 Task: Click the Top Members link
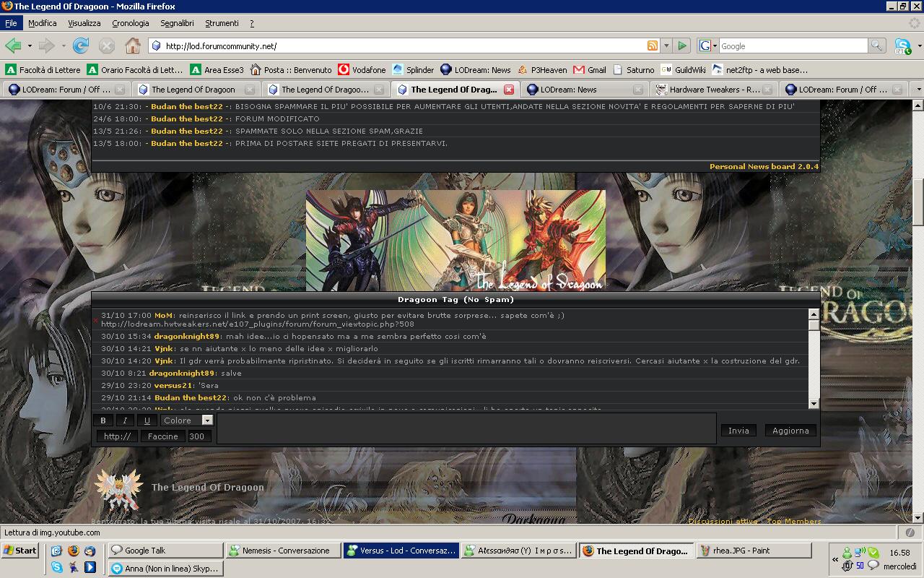coord(794,521)
